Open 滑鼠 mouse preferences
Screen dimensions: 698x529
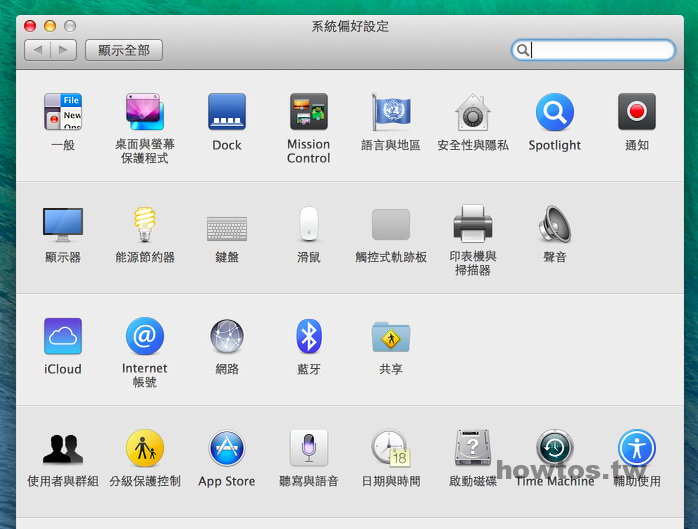308,223
